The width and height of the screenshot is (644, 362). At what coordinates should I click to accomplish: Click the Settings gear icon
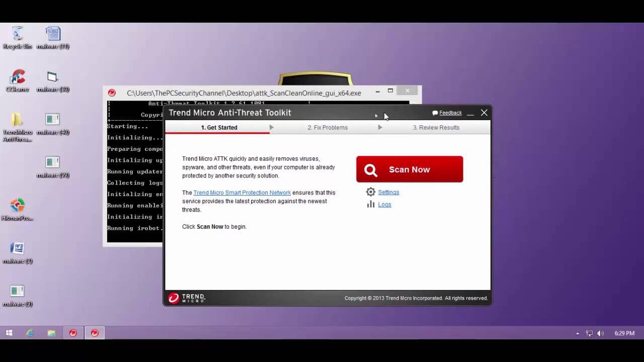point(371,192)
